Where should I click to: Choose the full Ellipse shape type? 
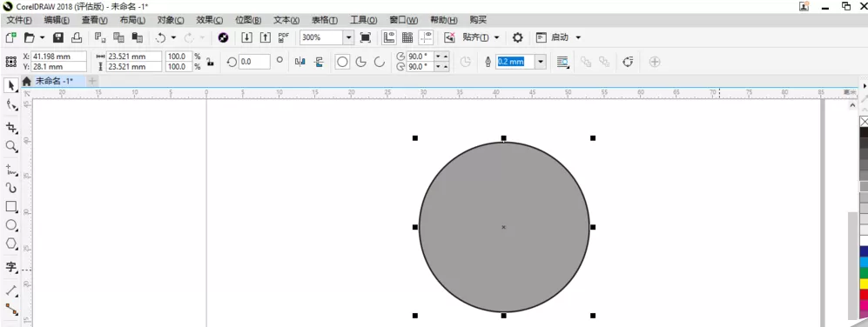pos(343,62)
